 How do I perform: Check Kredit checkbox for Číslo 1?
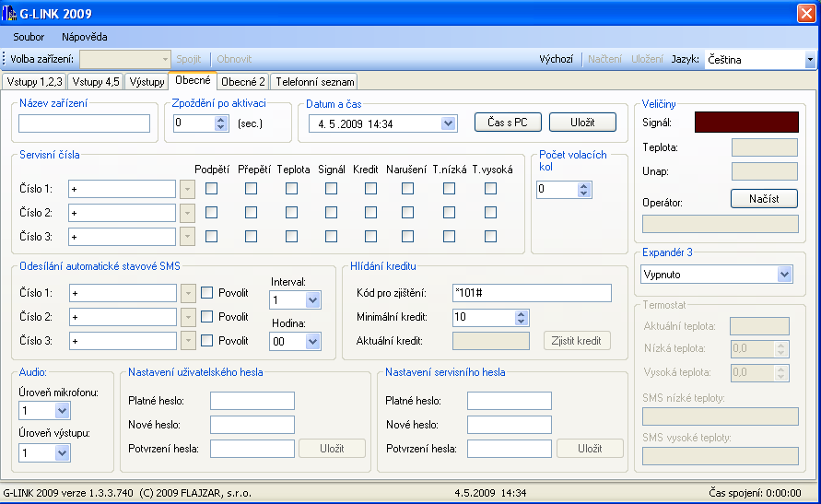coord(370,188)
